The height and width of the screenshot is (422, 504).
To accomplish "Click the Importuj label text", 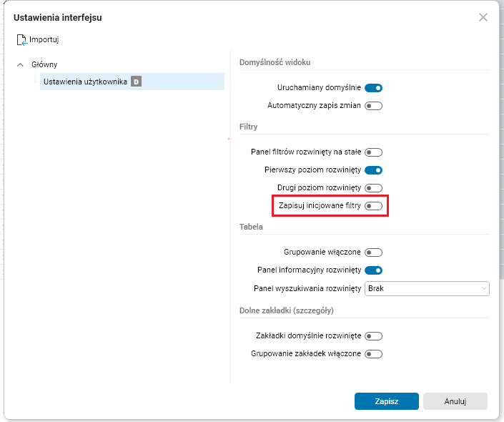I will 44,39.
